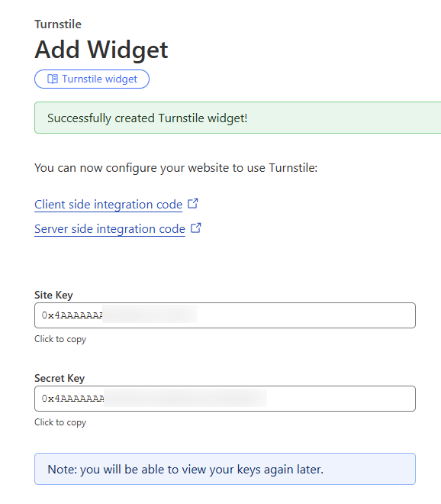Click the Add Widget page heading
Image resolution: width=441 pixels, height=504 pixels.
tap(101, 50)
